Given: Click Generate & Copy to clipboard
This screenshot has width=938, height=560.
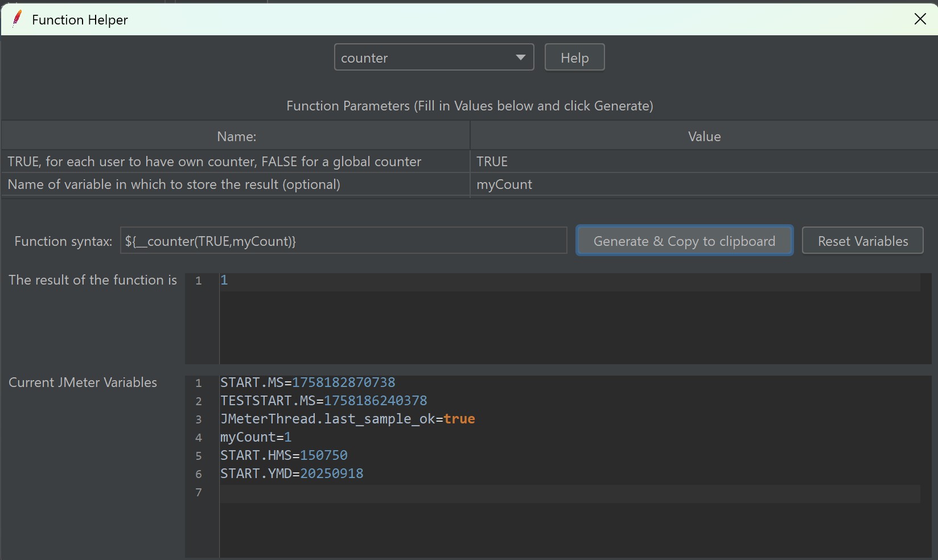Looking at the screenshot, I should click(x=684, y=241).
